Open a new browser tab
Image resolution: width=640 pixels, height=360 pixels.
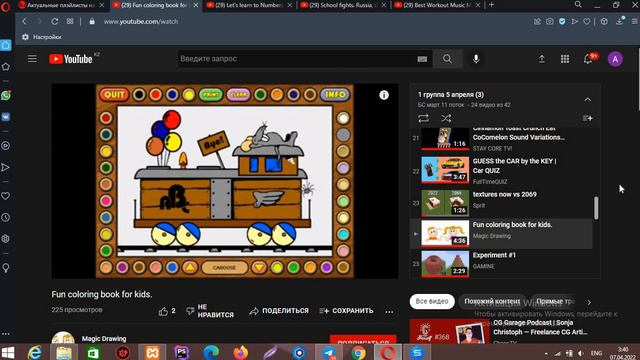491,5
